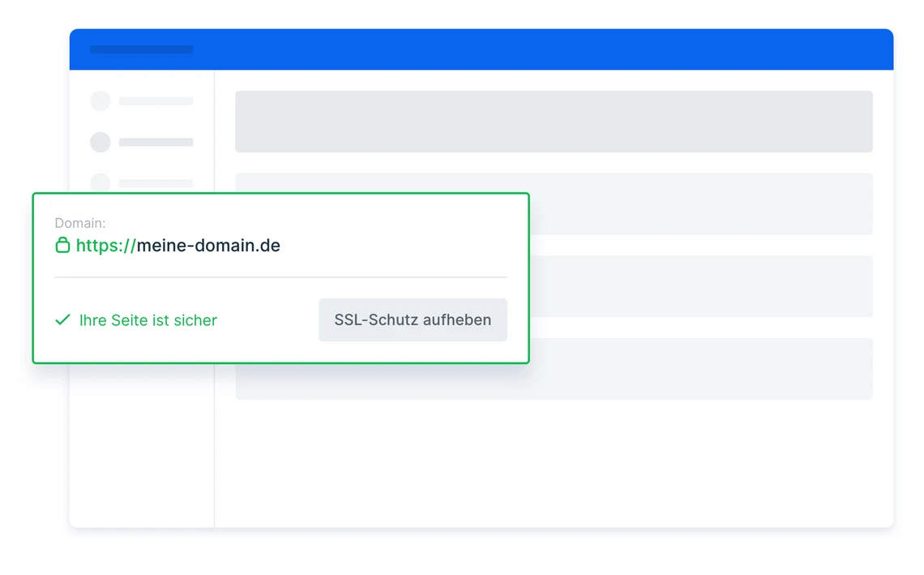
Task: Click the green padlock icon beside https
Action: (62, 245)
